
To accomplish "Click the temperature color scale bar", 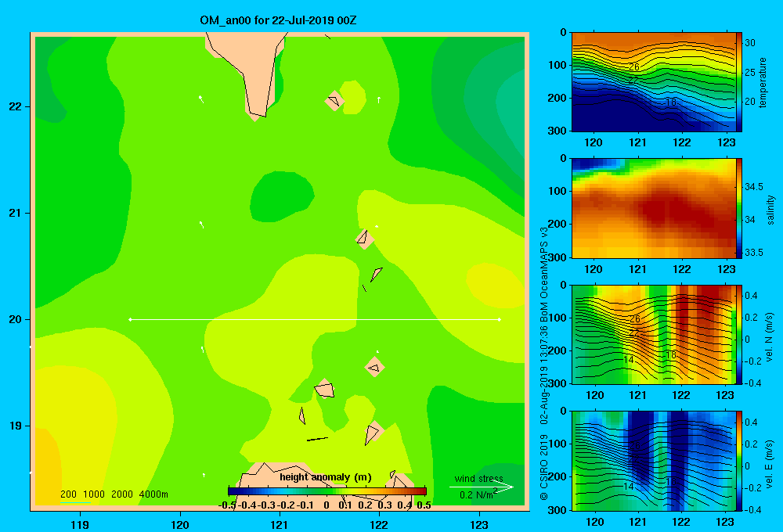I will 739,82.
